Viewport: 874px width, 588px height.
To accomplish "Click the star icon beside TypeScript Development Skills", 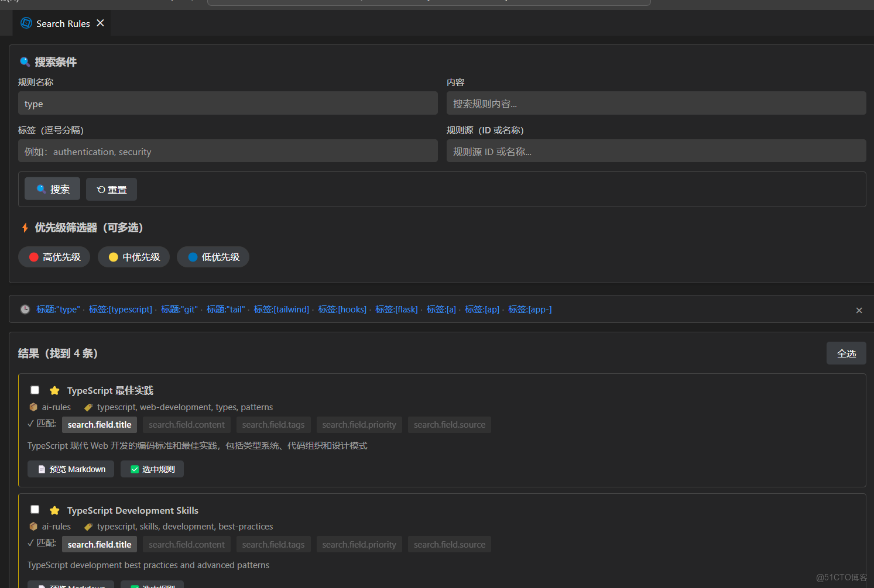I will [54, 510].
